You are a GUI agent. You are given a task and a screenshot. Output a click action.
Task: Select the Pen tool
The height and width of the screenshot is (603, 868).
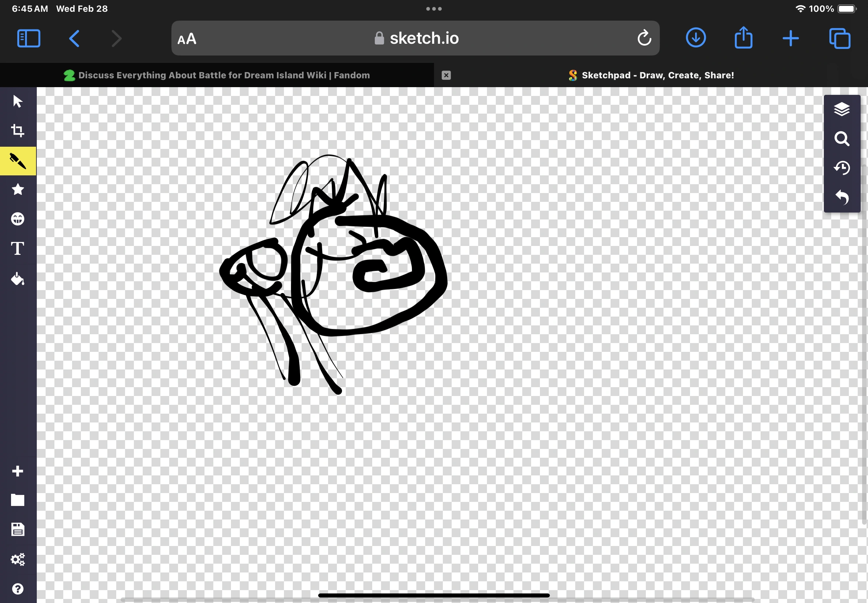click(18, 161)
